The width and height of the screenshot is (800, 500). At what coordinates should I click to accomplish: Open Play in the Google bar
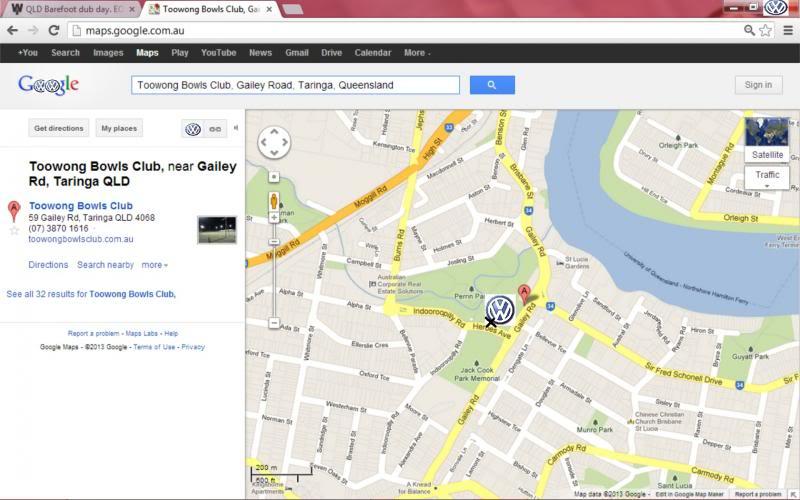click(180, 53)
